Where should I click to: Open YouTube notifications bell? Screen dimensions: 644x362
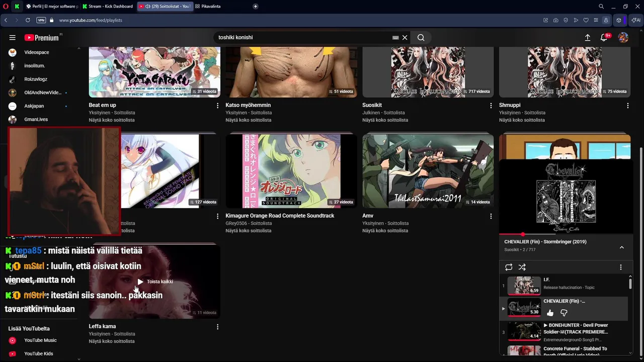[605, 37]
